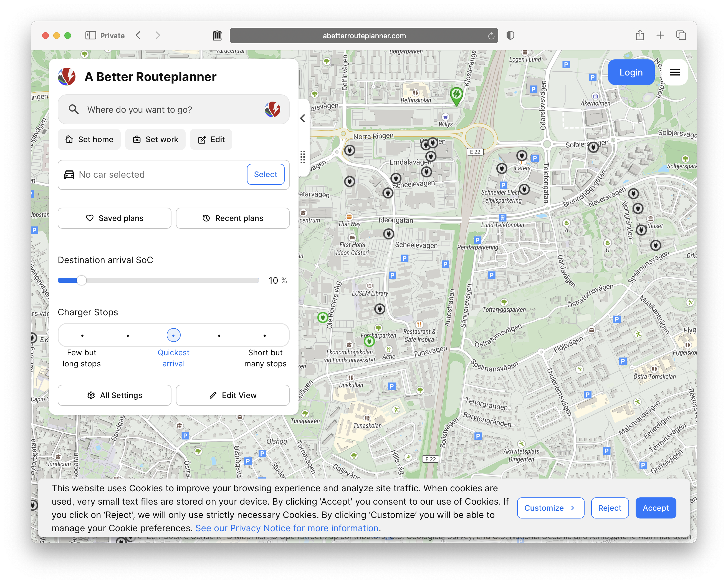Viewport: 728px width, 584px height.
Task: Click the privacy shield icon in the toolbar
Action: coord(510,36)
